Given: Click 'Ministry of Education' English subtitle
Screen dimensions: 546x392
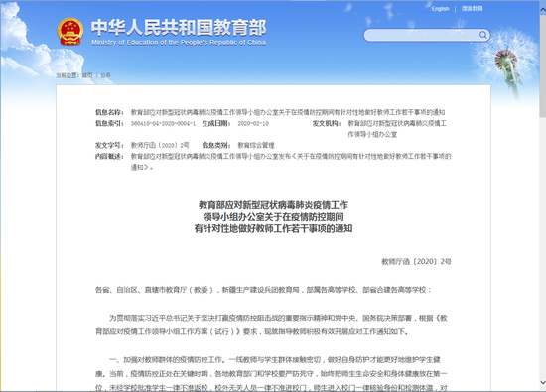Looking at the screenshot, I should tap(179, 42).
